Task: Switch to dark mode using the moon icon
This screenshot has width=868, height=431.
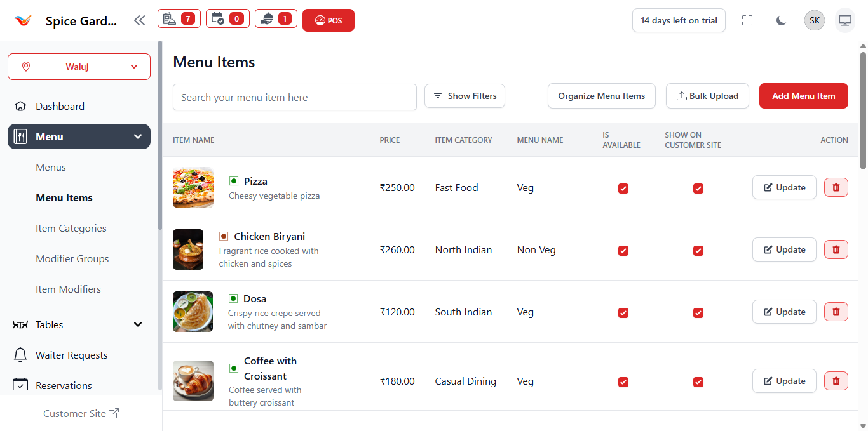Action: click(781, 20)
